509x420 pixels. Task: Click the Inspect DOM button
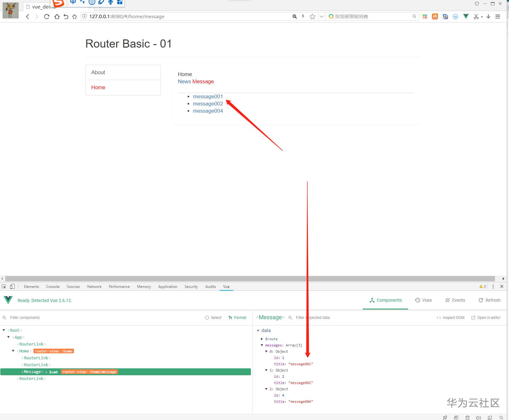(x=450, y=318)
